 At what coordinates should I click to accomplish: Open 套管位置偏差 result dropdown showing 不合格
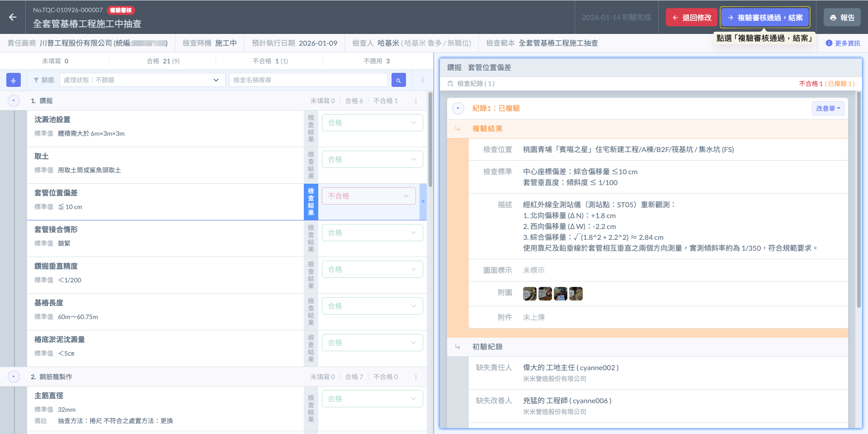pos(368,196)
